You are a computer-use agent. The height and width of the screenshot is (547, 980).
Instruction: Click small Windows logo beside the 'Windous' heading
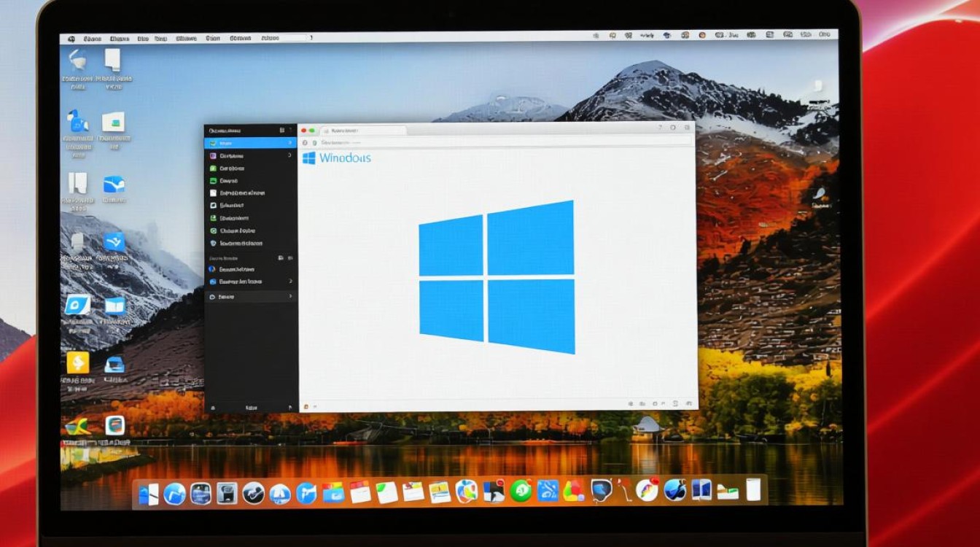tap(309, 158)
